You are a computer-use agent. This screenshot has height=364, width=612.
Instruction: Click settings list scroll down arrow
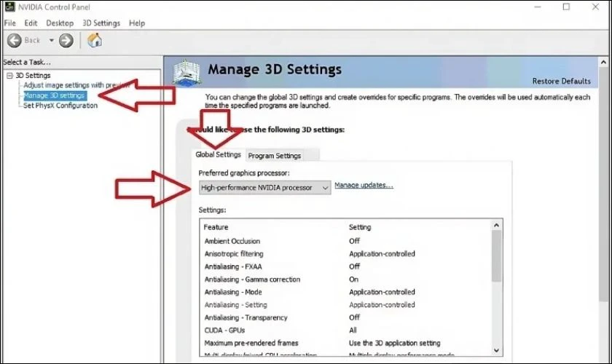click(496, 350)
